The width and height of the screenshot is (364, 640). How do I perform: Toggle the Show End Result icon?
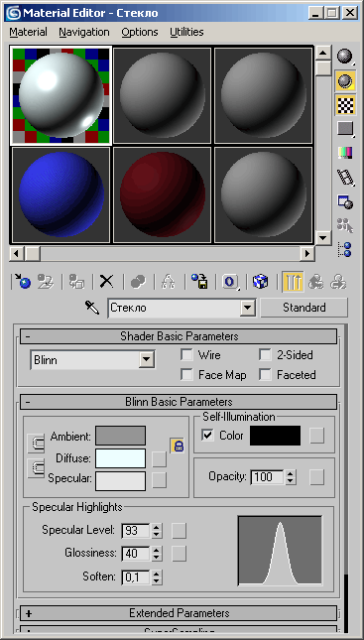(293, 282)
